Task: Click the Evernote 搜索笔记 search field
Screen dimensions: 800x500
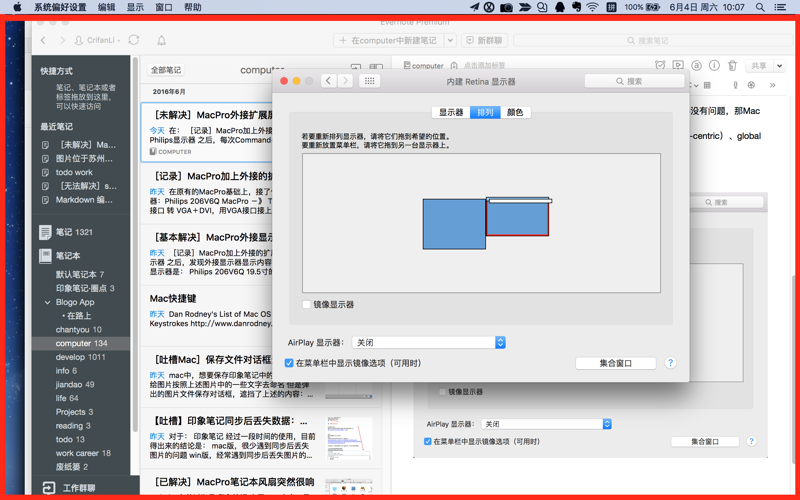Action: [653, 40]
